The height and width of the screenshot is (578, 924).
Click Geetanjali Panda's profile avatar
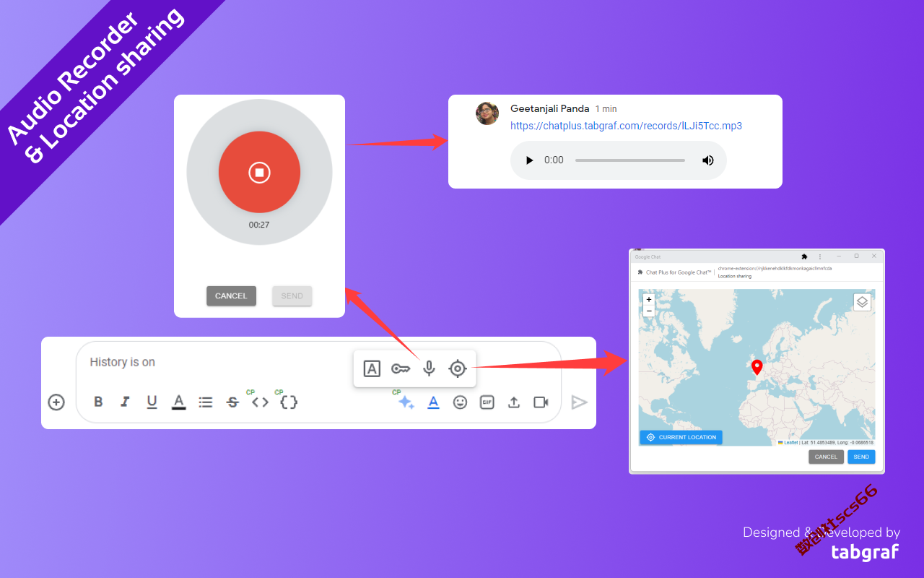(x=487, y=113)
